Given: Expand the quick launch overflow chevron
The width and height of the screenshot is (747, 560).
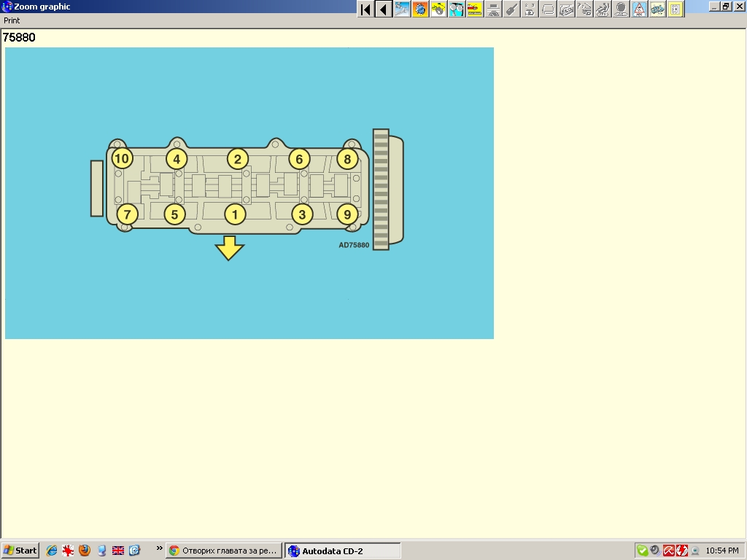Looking at the screenshot, I should click(159, 548).
